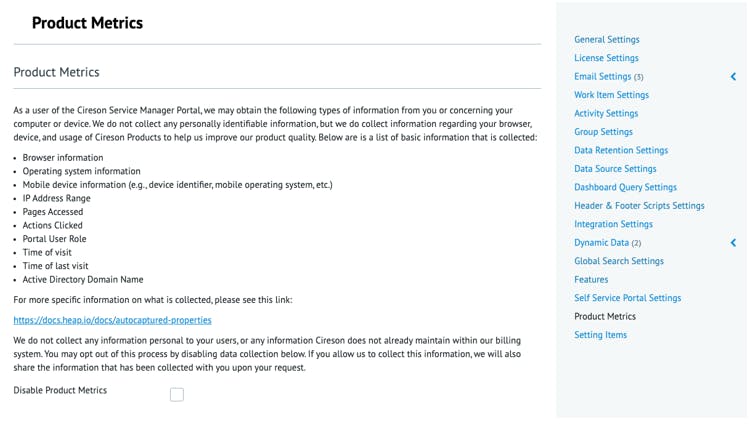Select Data Retention Settings

[x=621, y=151]
